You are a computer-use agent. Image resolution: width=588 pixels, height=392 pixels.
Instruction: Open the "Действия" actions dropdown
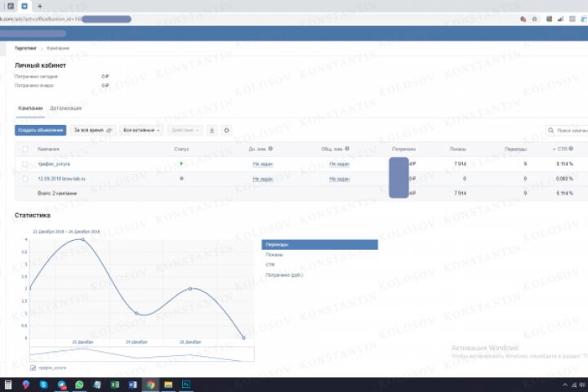185,130
